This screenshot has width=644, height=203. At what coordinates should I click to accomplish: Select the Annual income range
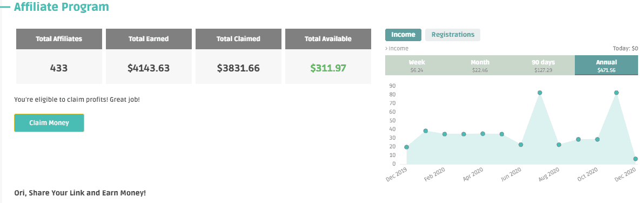(x=606, y=66)
